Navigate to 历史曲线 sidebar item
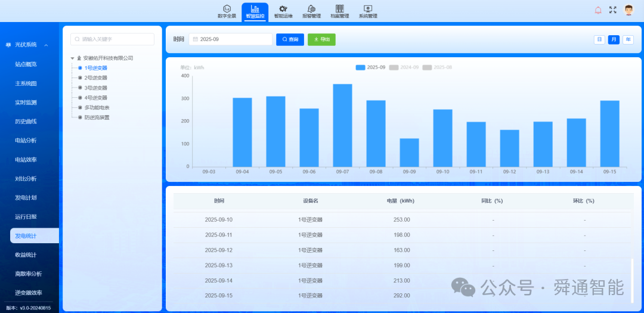 tap(26, 122)
